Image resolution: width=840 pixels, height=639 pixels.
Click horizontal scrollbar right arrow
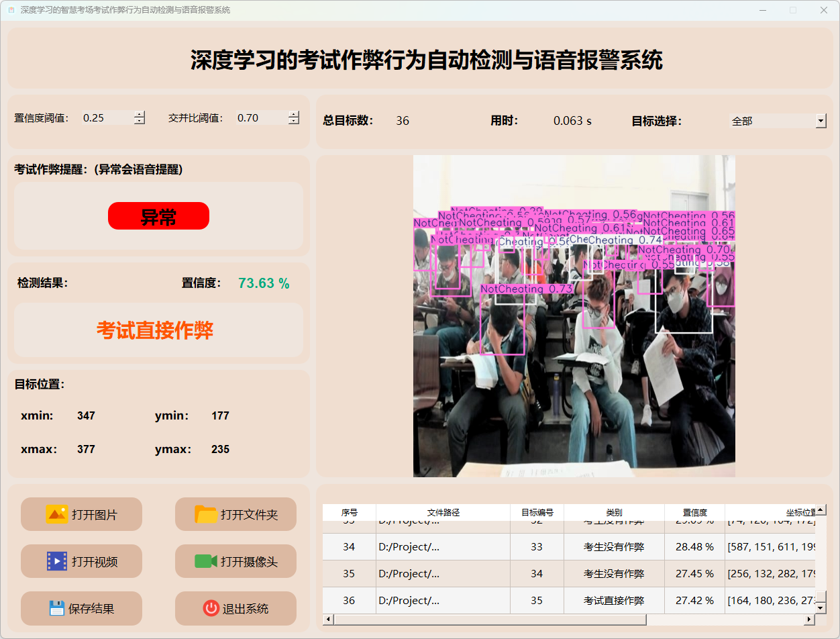[x=810, y=620]
